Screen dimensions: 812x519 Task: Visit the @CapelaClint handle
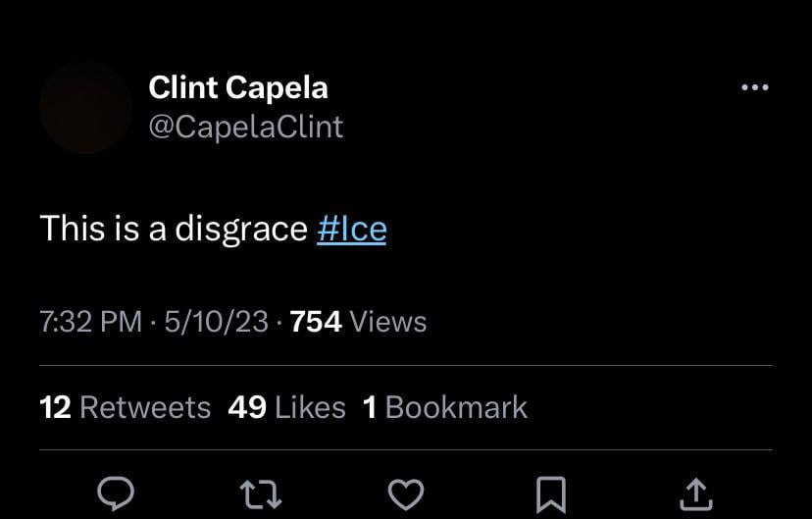[246, 127]
